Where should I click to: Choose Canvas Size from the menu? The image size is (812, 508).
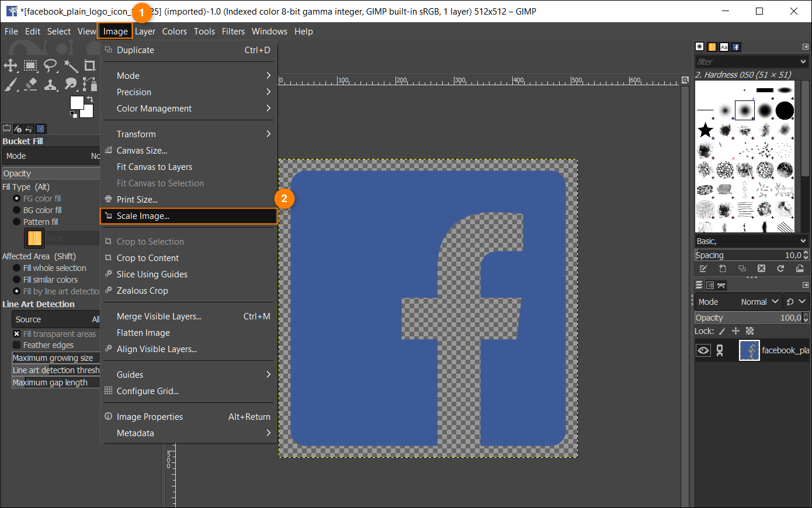(188, 151)
